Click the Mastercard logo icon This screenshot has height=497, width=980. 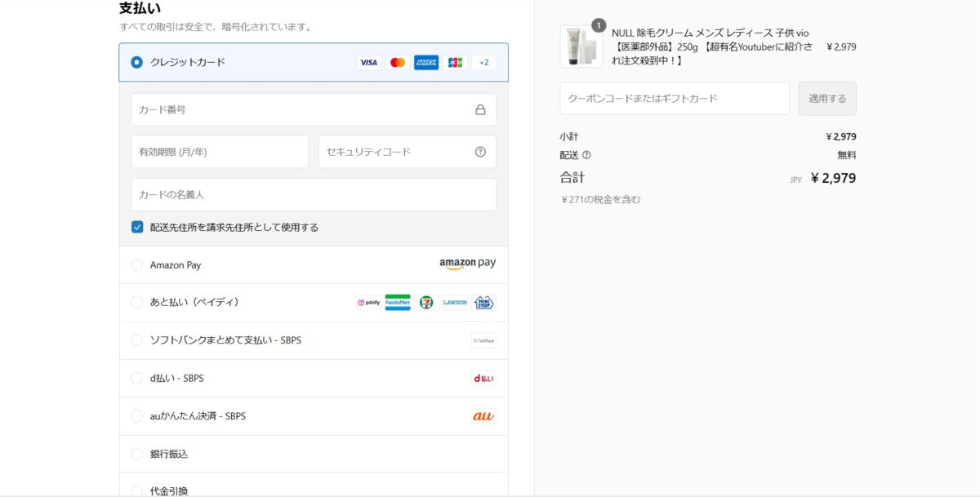pyautogui.click(x=398, y=63)
